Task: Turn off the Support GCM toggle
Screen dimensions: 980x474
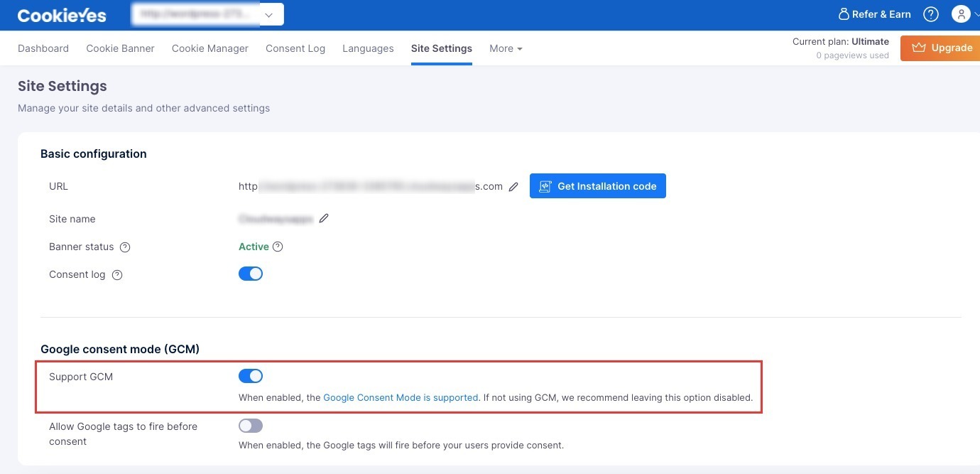Action: [x=251, y=375]
